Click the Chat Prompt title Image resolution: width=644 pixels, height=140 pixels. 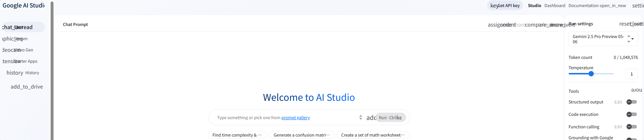[x=75, y=24]
